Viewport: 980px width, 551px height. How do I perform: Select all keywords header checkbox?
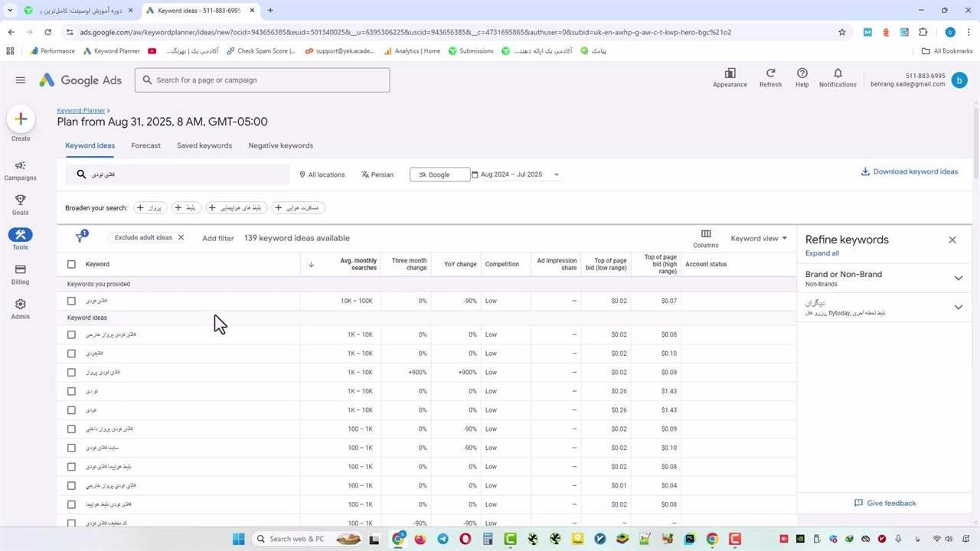pos(71,264)
